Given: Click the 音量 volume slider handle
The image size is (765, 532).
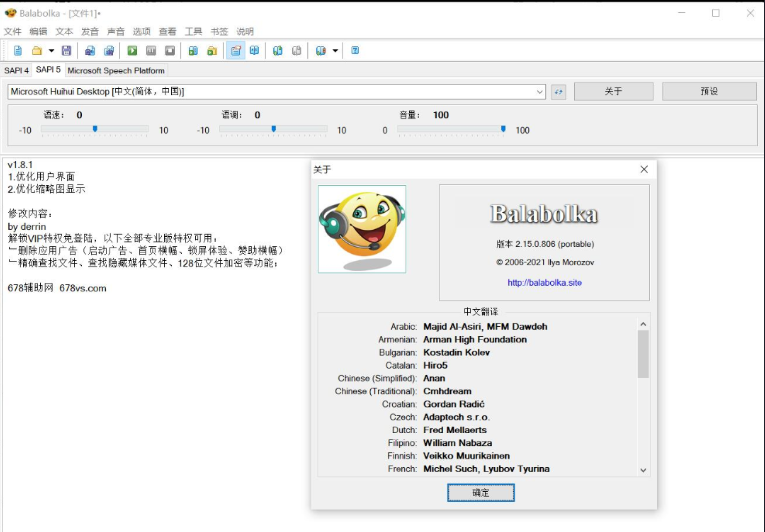Looking at the screenshot, I should click(503, 129).
